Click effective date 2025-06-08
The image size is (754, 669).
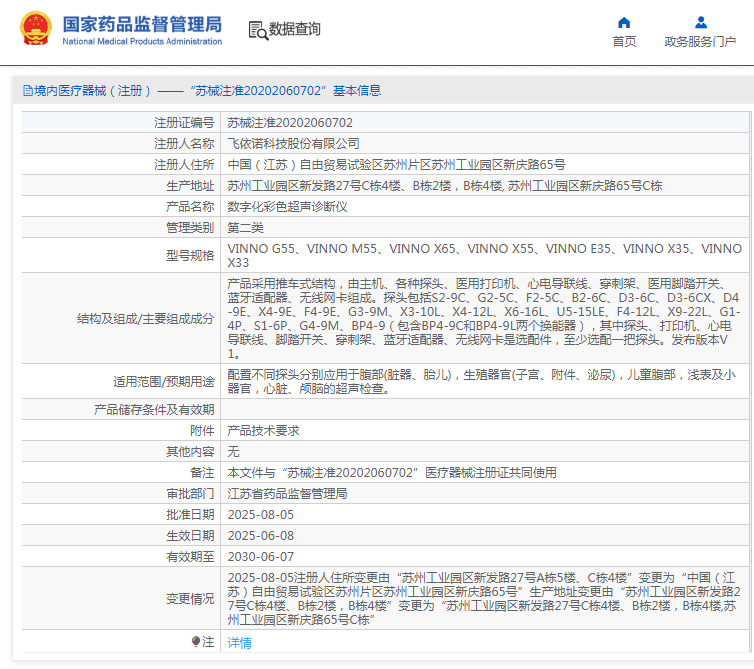tap(261, 536)
